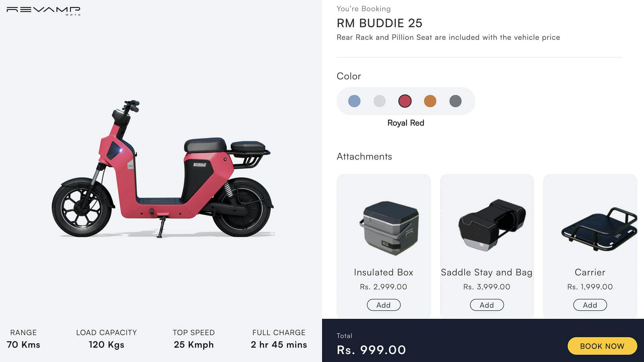Click the Total price Rs. 999.00
This screenshot has width=644, height=362.
pyautogui.click(x=371, y=350)
